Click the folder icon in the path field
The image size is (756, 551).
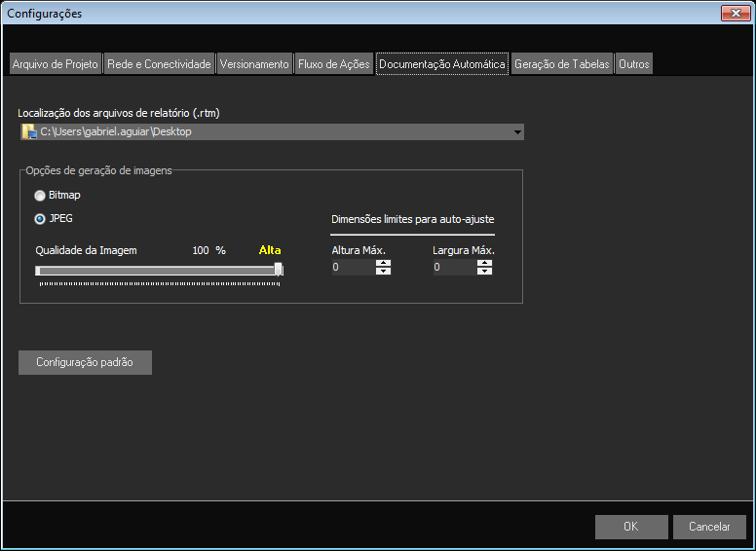click(28, 131)
